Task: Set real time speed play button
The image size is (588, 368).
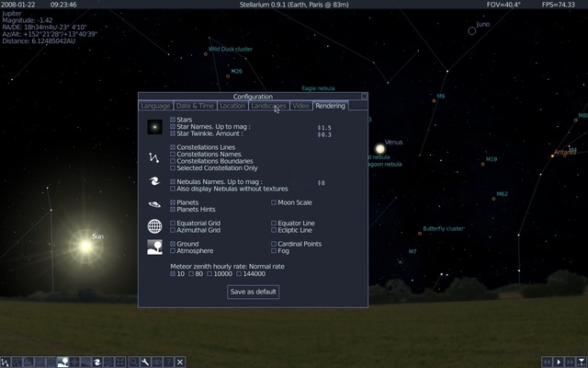Action: pyautogui.click(x=559, y=362)
